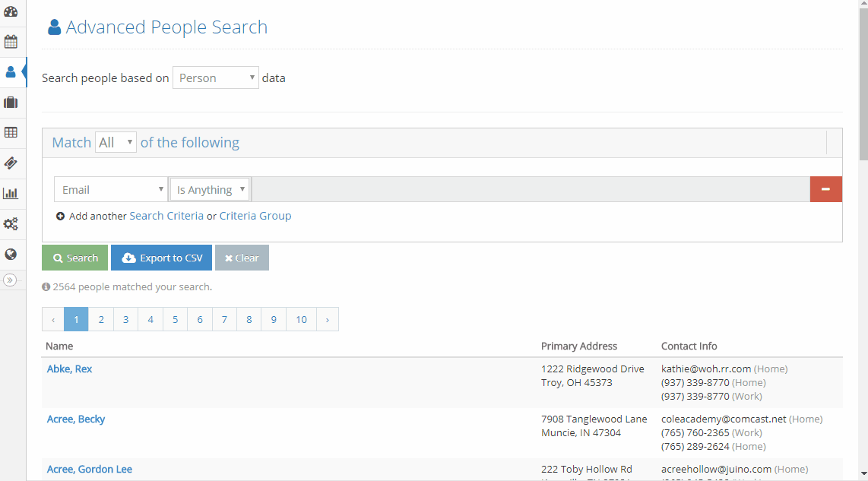
Task: Click kathie@woh.rr.com email text
Action: [706, 369]
